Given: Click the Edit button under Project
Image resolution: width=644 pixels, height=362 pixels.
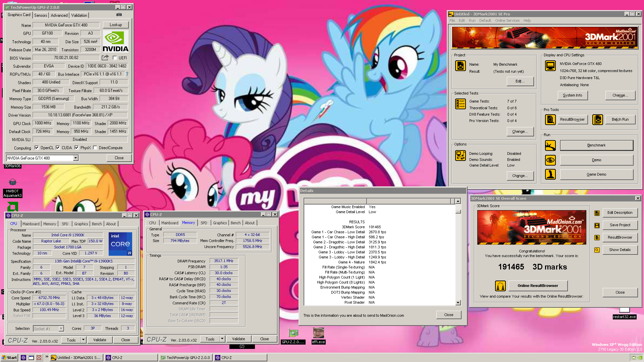Looking at the screenshot, I should tap(520, 81).
